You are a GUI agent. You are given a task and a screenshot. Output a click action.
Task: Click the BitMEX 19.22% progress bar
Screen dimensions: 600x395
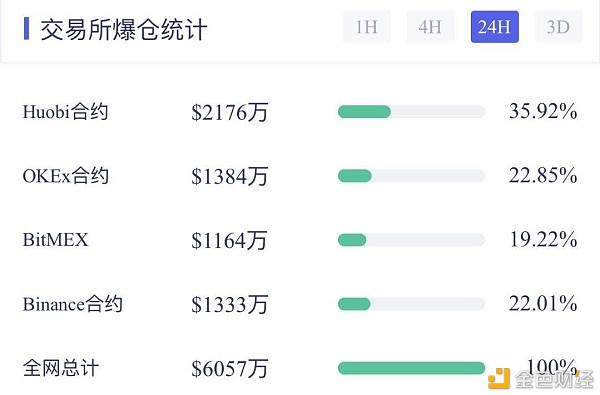click(411, 240)
